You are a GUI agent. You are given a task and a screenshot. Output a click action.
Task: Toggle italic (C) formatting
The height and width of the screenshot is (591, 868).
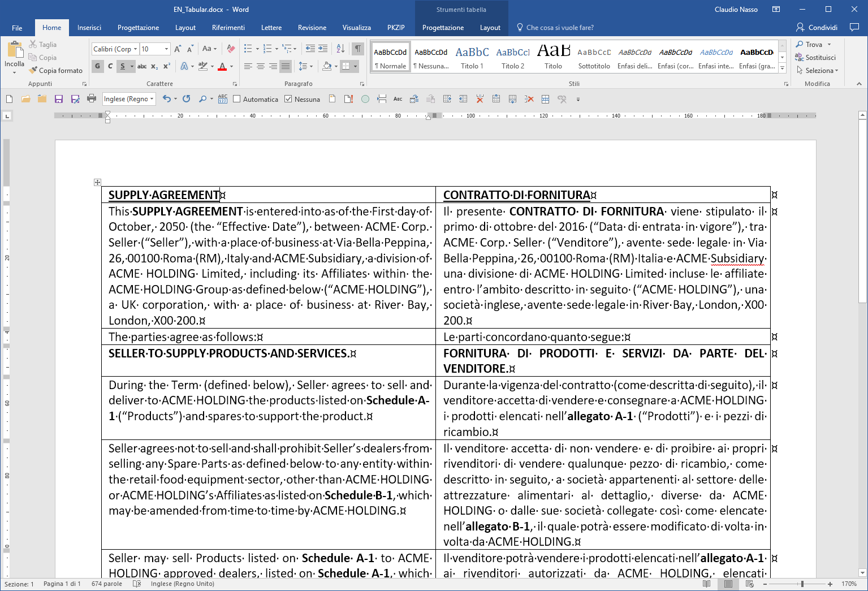[x=110, y=66]
